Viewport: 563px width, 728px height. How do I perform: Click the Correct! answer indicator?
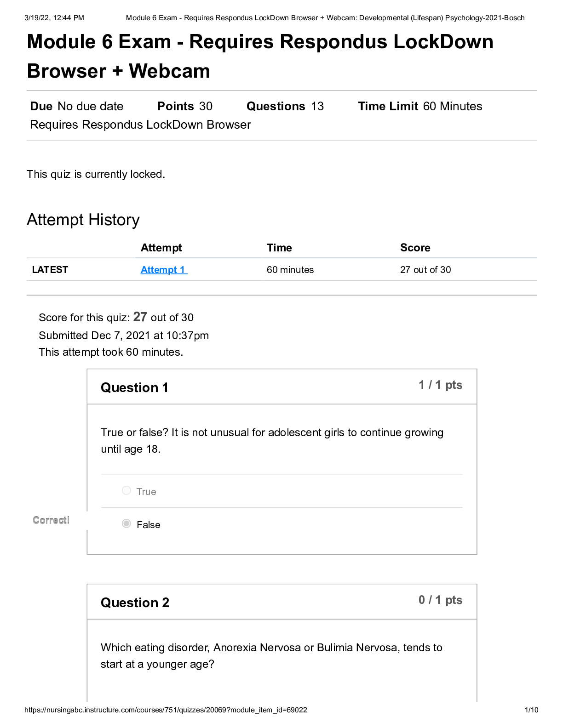[51, 520]
